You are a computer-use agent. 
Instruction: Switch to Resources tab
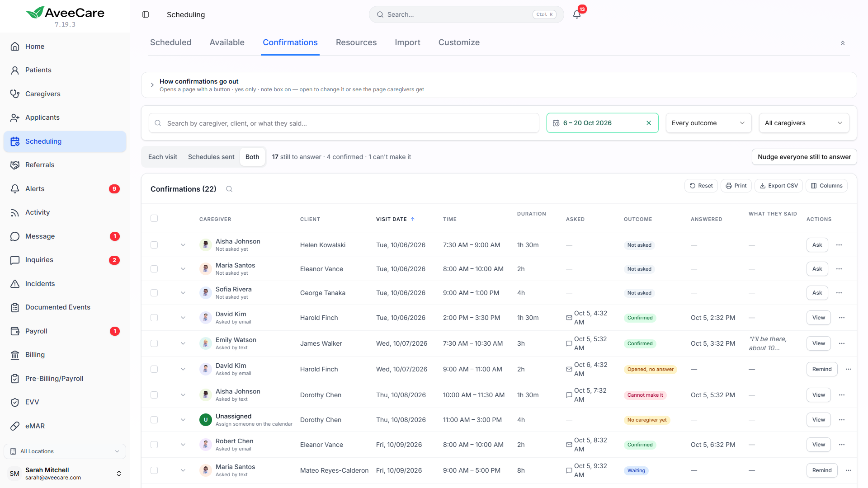click(x=356, y=42)
